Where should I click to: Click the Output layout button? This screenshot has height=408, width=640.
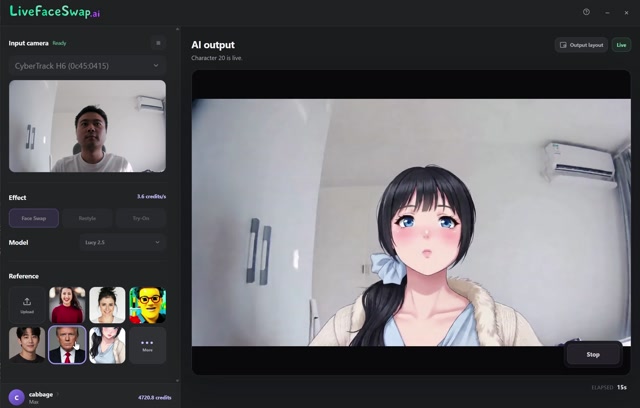pos(581,45)
